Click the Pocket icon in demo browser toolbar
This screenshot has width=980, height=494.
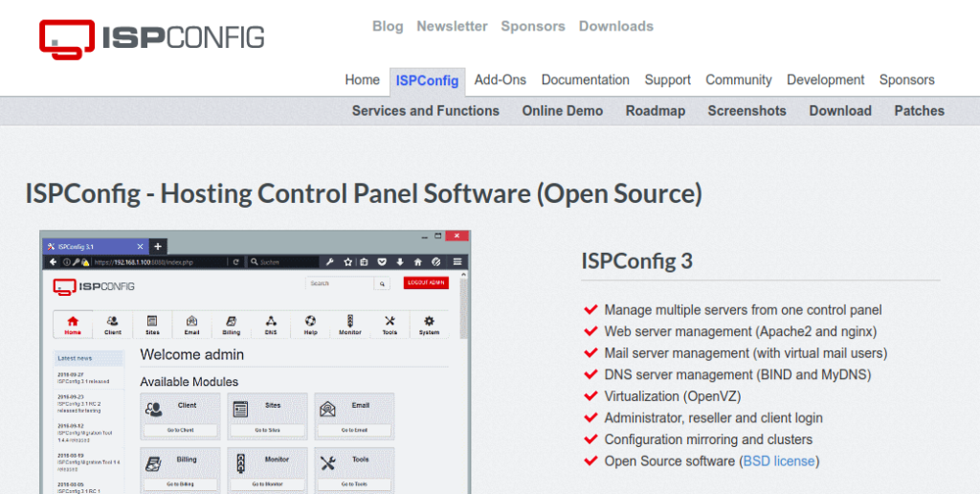[x=382, y=262]
